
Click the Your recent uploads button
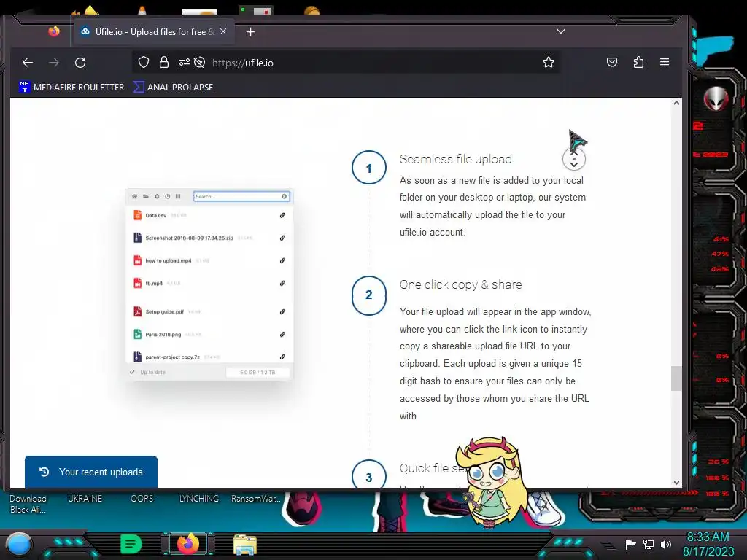coord(91,472)
